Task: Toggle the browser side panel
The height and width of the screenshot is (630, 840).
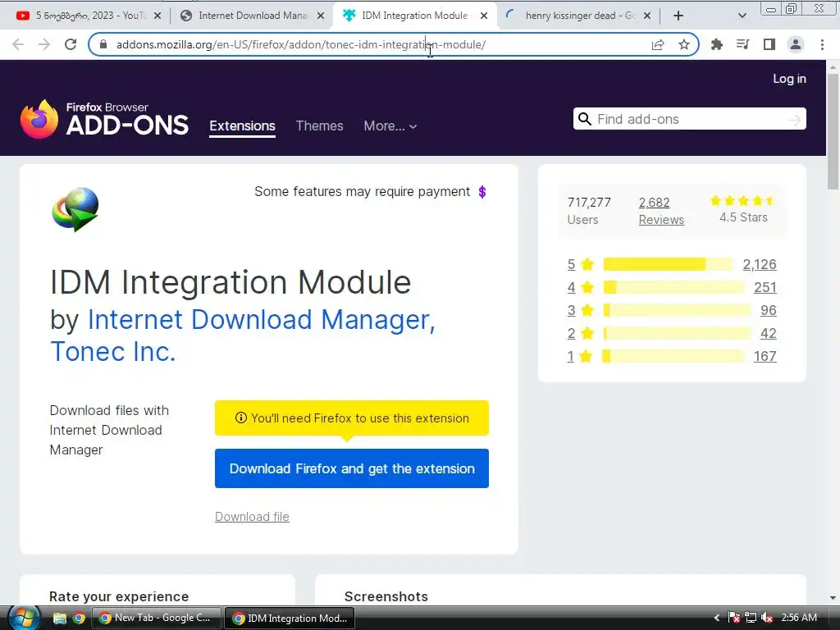Action: click(769, 44)
